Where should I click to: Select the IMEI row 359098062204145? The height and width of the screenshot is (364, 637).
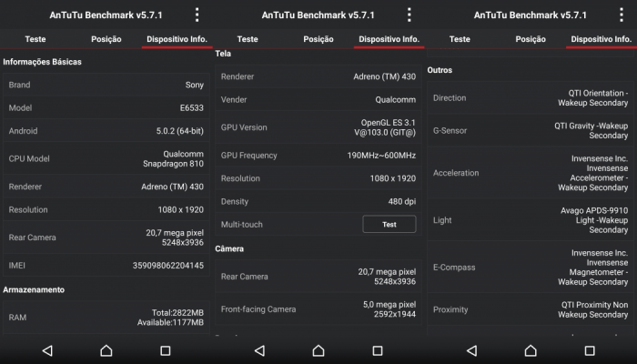pos(106,266)
